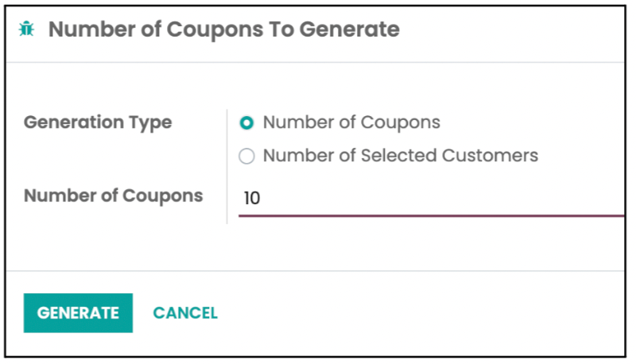The width and height of the screenshot is (636, 364).
Task: Click the green bug icon beside the title
Action: 26,30
